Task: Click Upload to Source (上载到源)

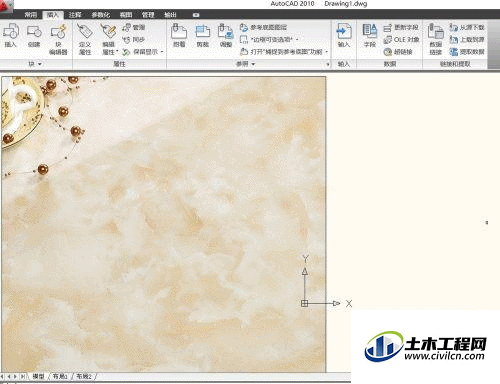Action: [x=467, y=40]
